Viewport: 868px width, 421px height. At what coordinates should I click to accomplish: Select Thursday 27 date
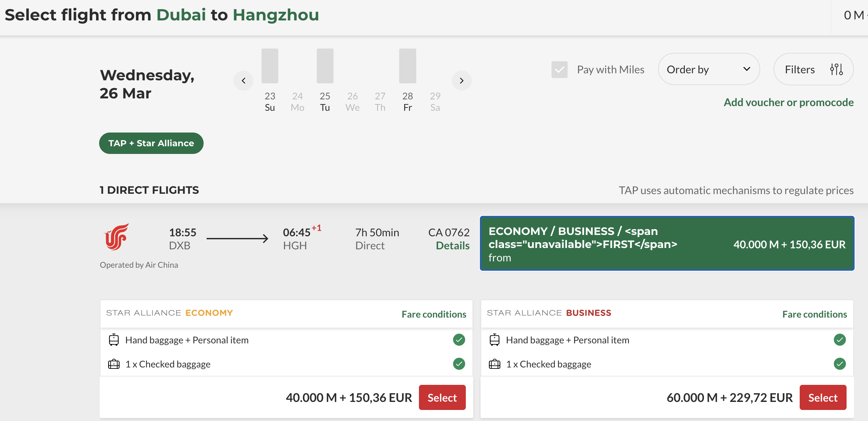coord(380,102)
